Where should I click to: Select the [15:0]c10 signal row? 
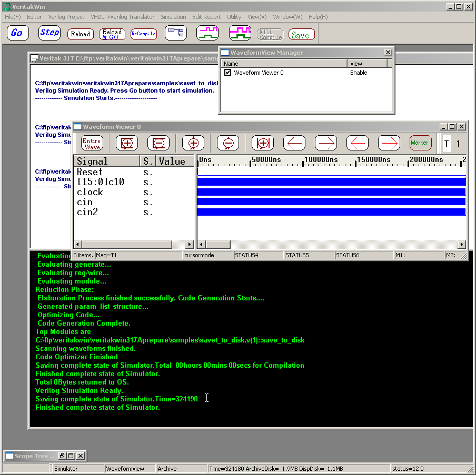pyautogui.click(x=134, y=182)
